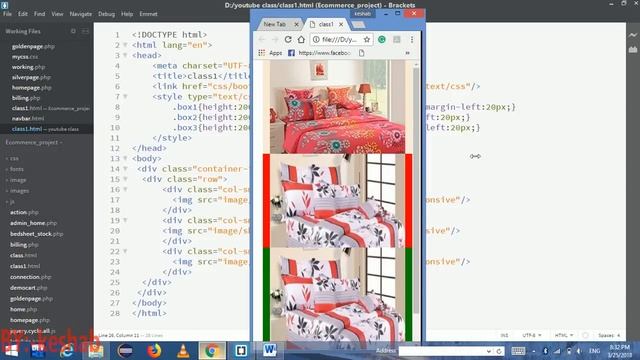Screen dimensions: 640x360
Task: Click the keshab profile button in Chrome
Action: click(x=362, y=13)
